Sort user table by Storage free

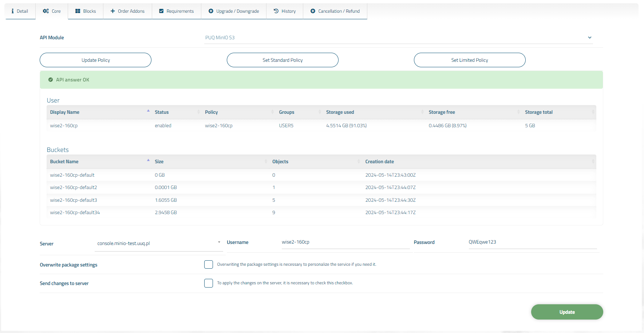pyautogui.click(x=474, y=112)
